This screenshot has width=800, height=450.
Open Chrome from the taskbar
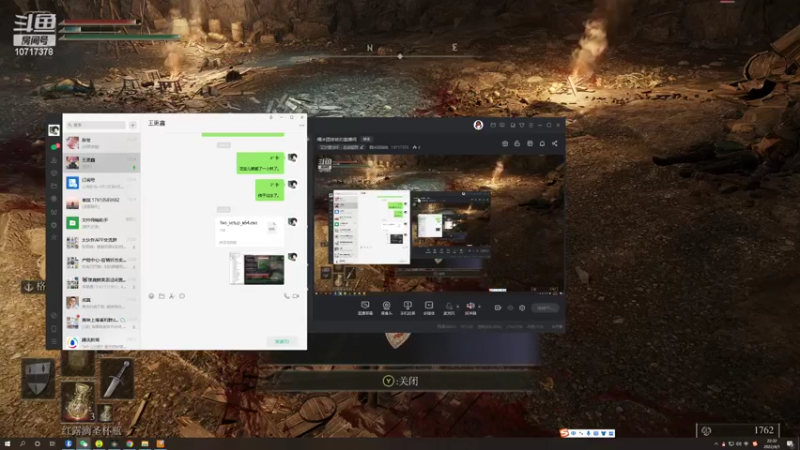[x=130, y=444]
